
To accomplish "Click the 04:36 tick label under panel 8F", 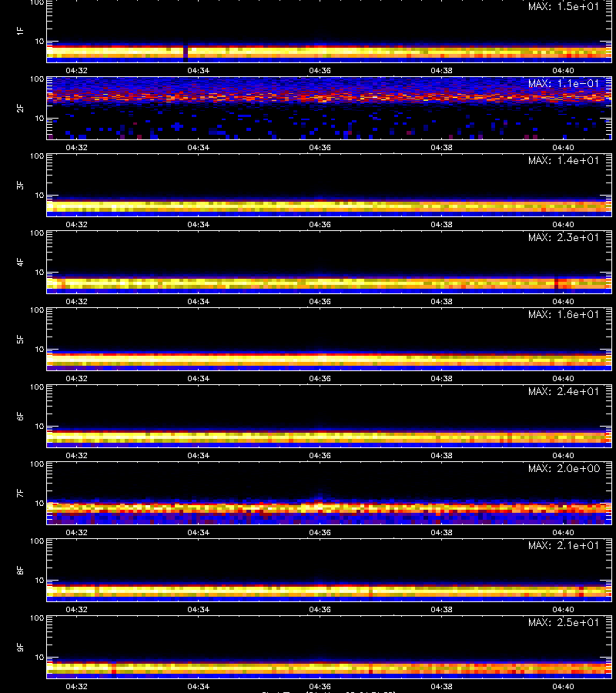I will pyautogui.click(x=320, y=610).
